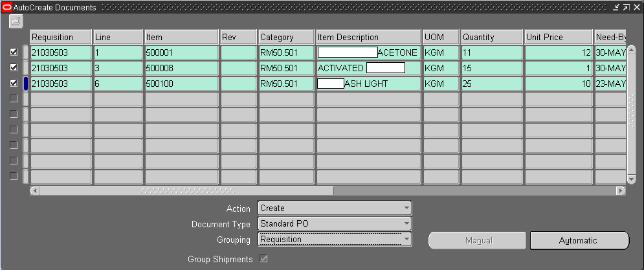
Task: Tick the last empty row checkbox in the grid
Action: coord(14,176)
